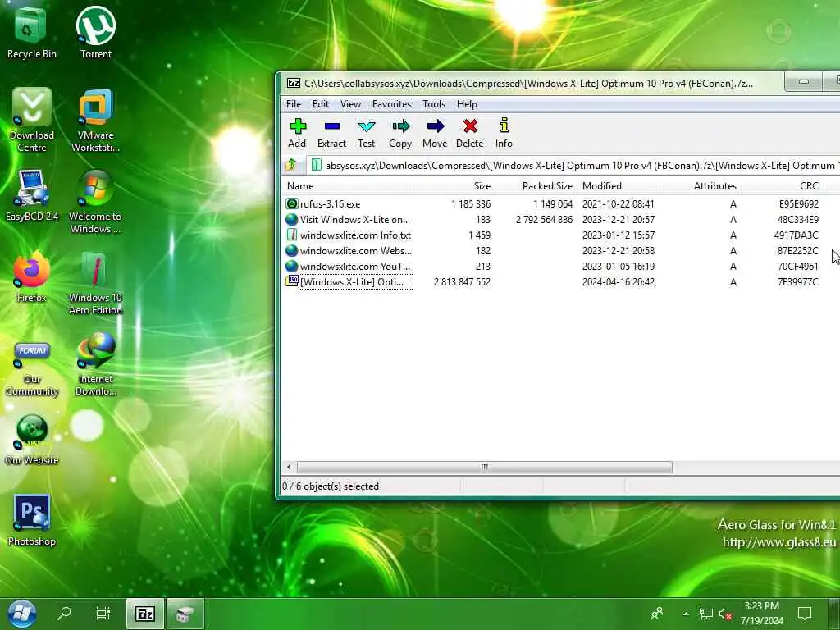Sort by the CRC column header

(x=782, y=186)
